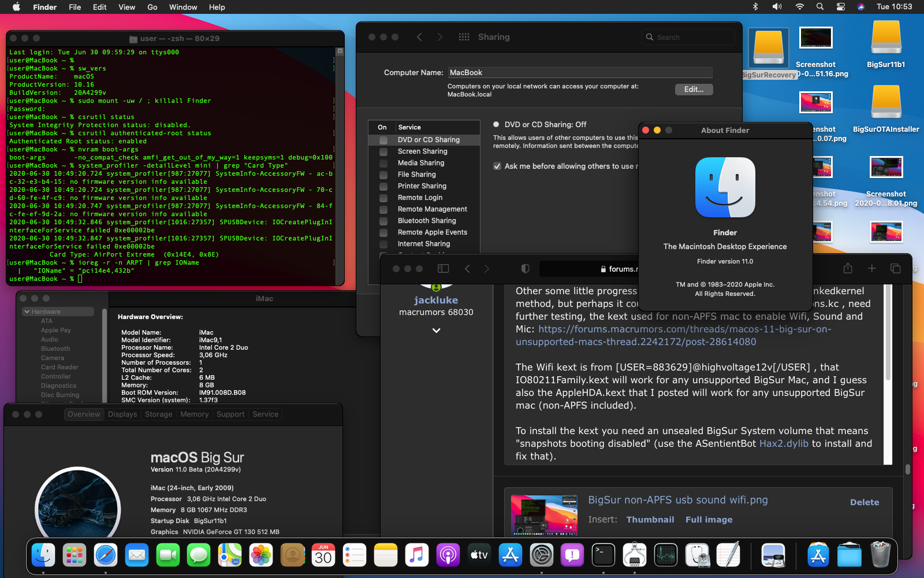Click Safari privacy report shield icon
924x578 pixels.
click(x=525, y=269)
